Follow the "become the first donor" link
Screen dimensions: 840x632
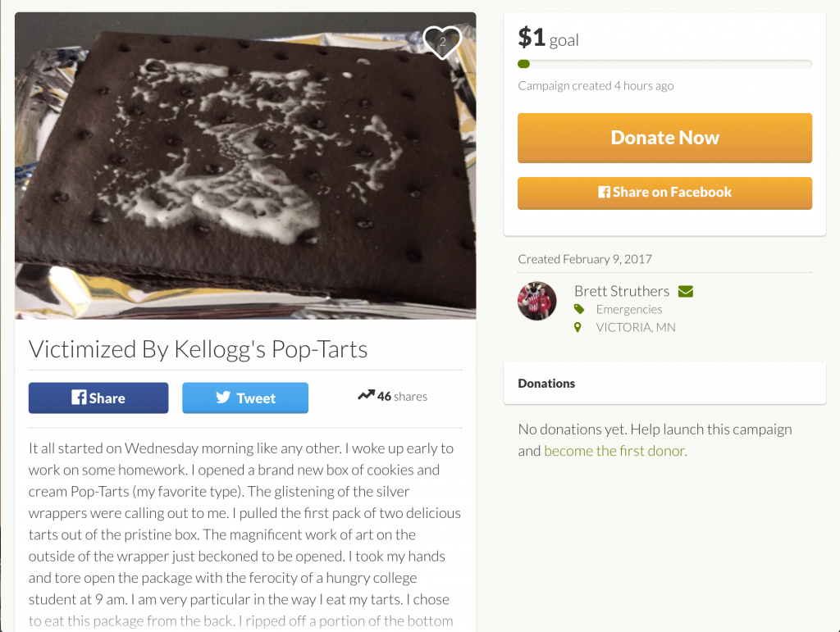615,451
